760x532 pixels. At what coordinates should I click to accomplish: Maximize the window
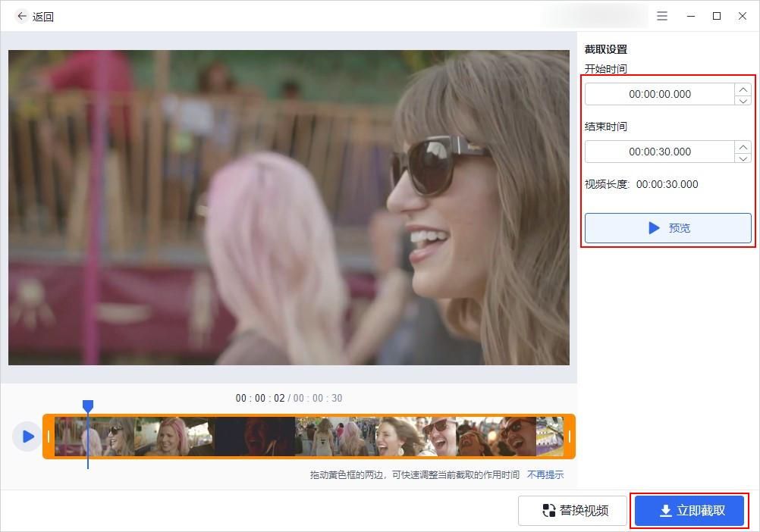(717, 16)
